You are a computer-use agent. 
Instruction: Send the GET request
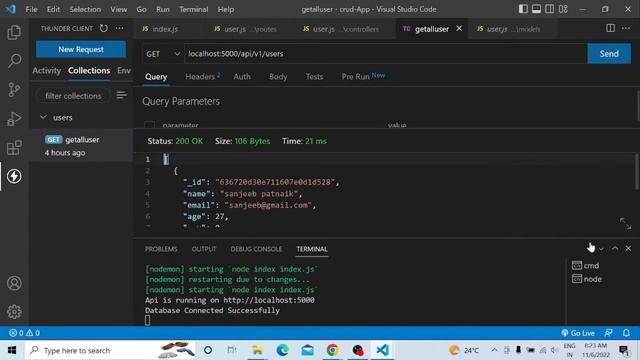[x=609, y=54]
